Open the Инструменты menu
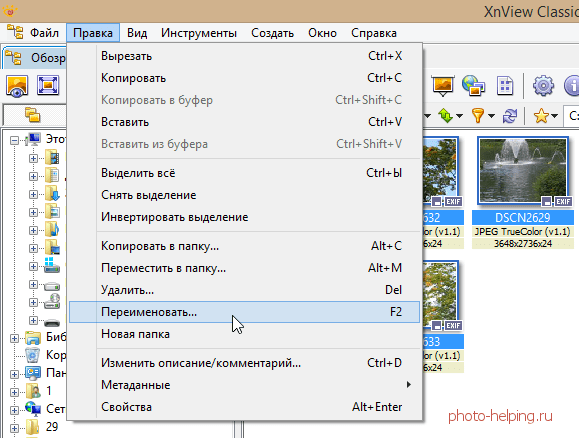This screenshot has height=438, width=579. coord(199,33)
